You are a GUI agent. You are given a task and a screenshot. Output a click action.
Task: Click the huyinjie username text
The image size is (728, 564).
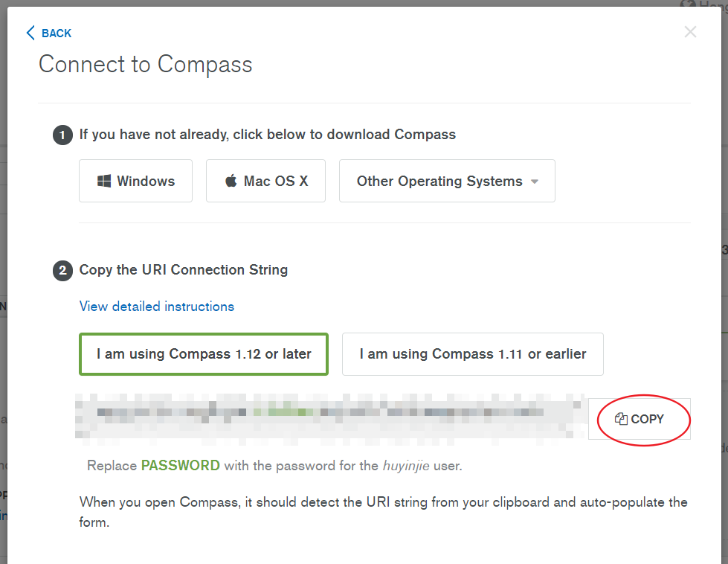coord(406,466)
